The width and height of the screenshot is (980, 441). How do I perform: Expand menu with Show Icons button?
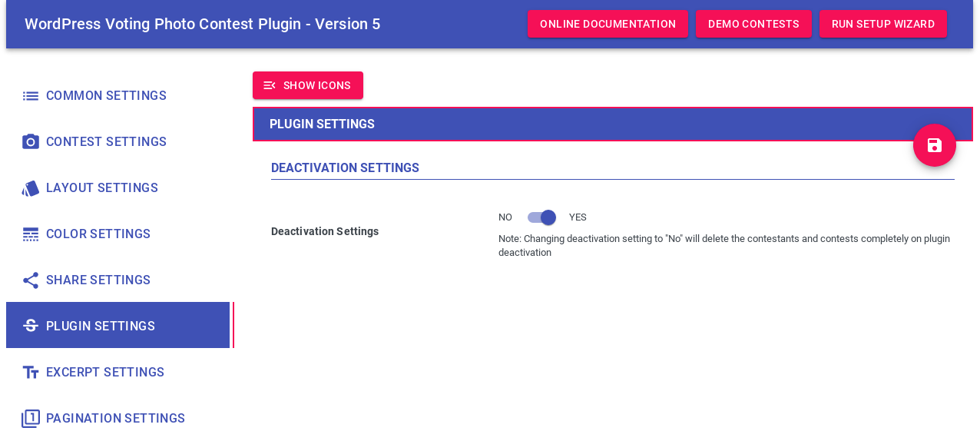[x=308, y=85]
